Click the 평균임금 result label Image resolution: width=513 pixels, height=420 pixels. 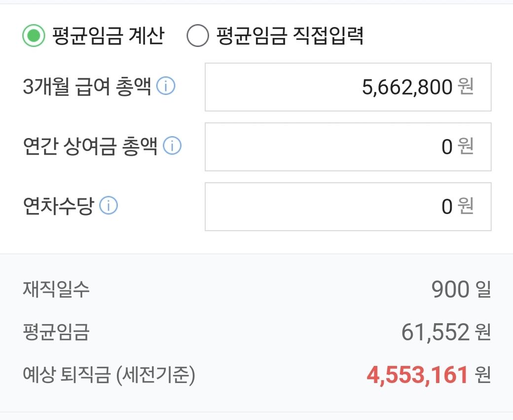pos(56,332)
